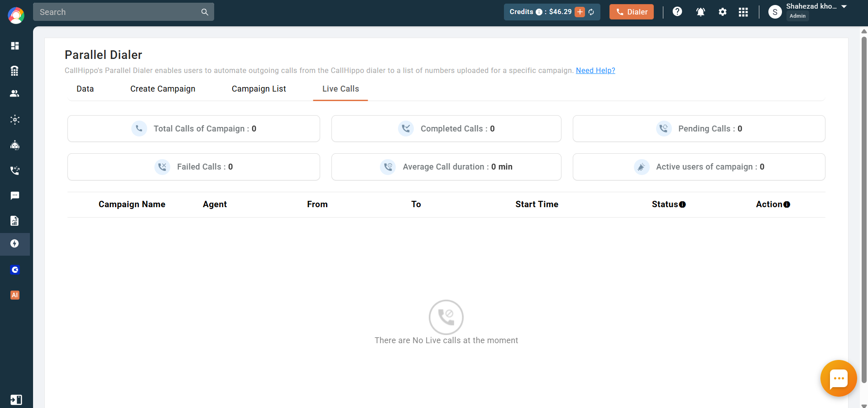Add credits with plus icon
The width and height of the screenshot is (868, 408).
(580, 12)
